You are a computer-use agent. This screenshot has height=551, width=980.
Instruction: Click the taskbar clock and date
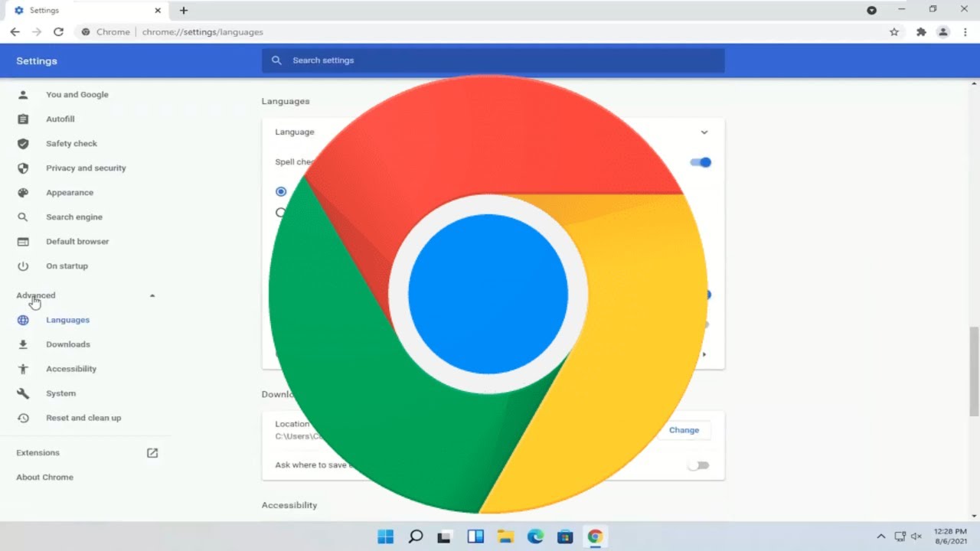click(x=950, y=536)
